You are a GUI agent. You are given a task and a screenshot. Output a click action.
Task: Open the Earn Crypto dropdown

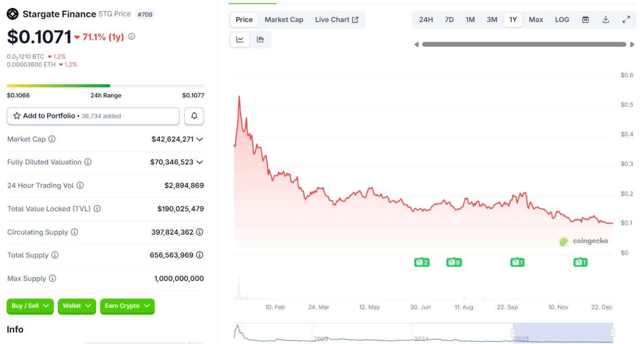point(127,306)
